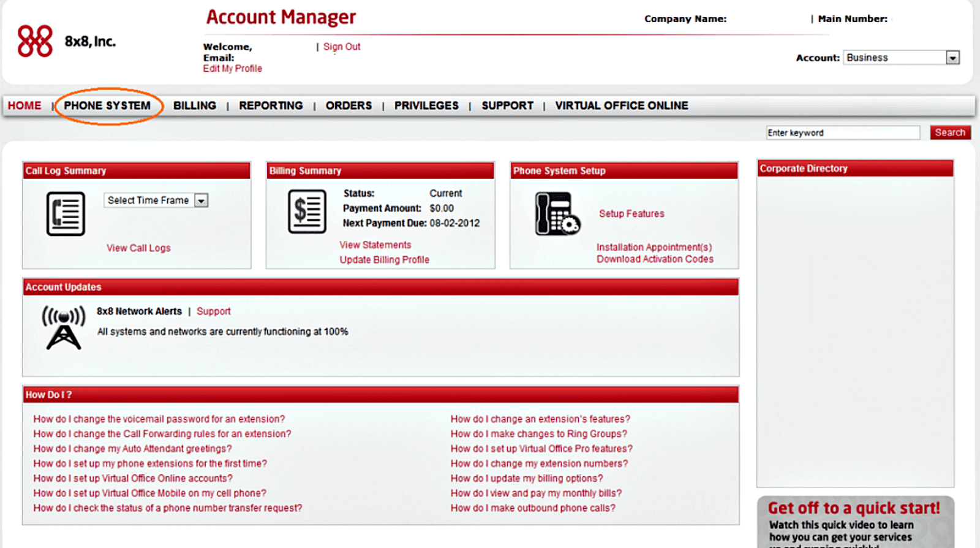Open 'set up my phone extensions' help link
This screenshot has height=548, width=980.
tap(150, 463)
